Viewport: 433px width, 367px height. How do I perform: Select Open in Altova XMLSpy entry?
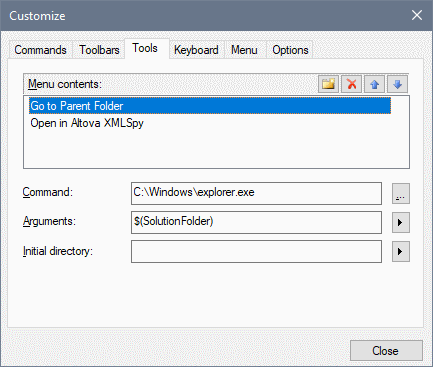210,123
